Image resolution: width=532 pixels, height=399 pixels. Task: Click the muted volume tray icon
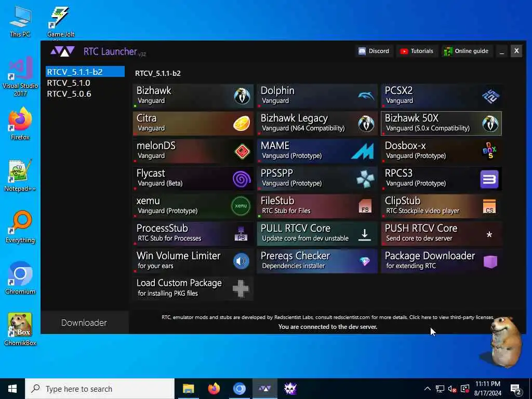click(452, 389)
